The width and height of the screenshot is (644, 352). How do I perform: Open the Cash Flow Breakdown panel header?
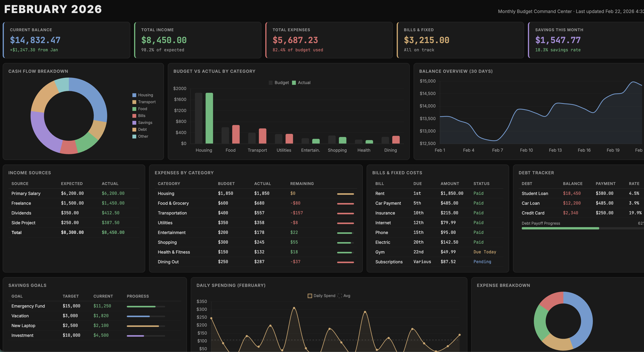(x=38, y=71)
